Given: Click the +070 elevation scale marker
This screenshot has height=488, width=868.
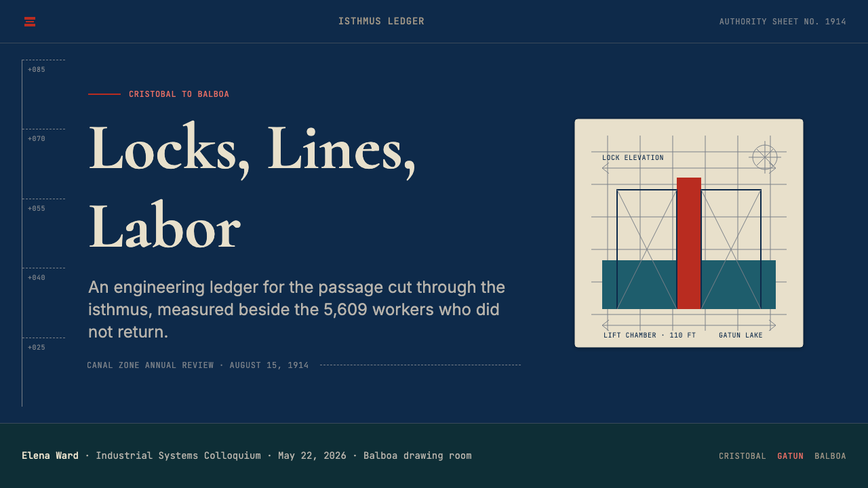Looking at the screenshot, I should [x=37, y=139].
